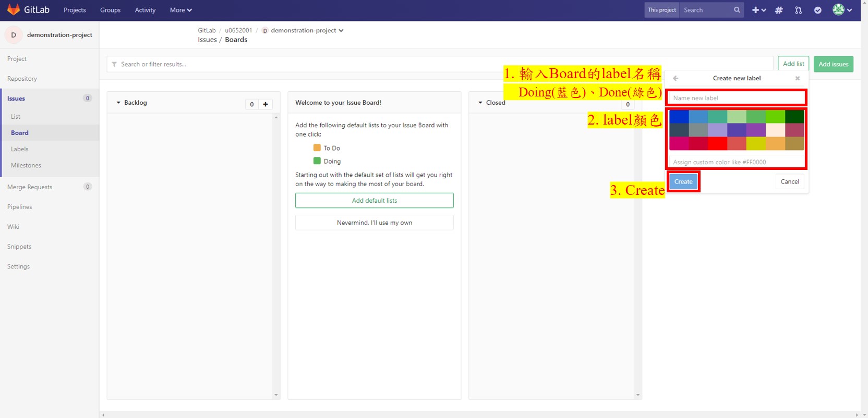Click the Closed list scroll-down arrow

click(x=637, y=395)
